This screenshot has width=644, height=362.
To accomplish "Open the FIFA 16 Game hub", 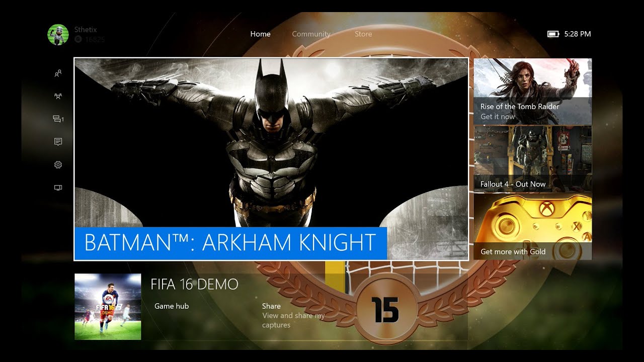I will [x=172, y=306].
